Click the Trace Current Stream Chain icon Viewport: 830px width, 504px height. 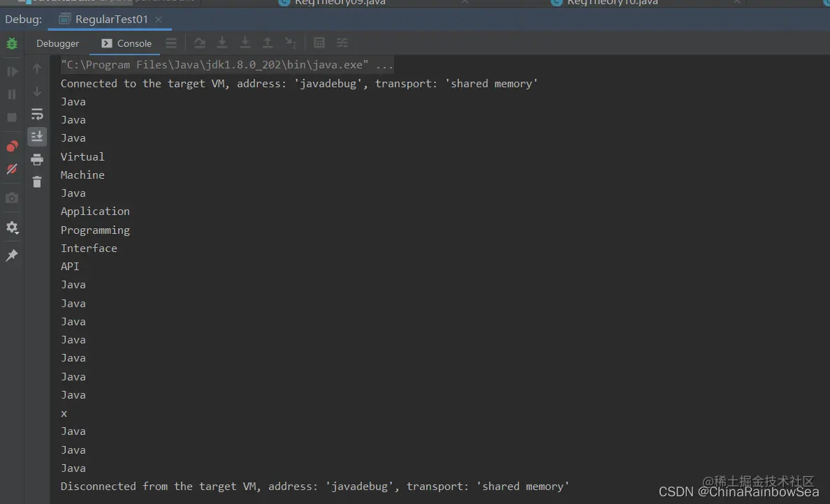pos(342,43)
